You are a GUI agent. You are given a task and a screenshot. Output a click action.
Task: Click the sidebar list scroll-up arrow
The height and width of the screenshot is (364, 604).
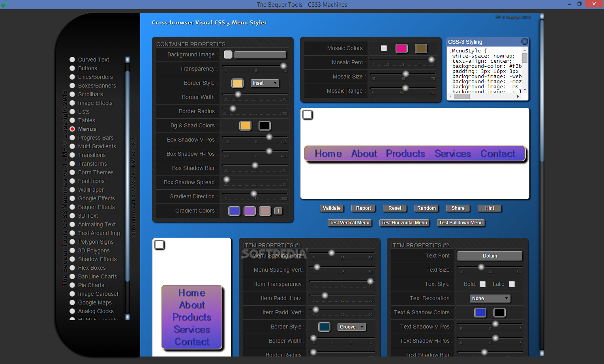(128, 60)
